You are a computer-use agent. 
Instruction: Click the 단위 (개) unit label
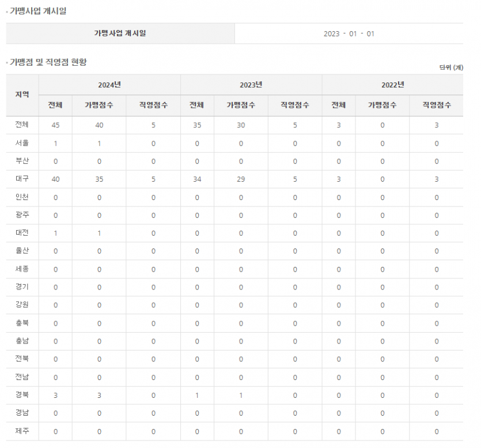coord(450,67)
